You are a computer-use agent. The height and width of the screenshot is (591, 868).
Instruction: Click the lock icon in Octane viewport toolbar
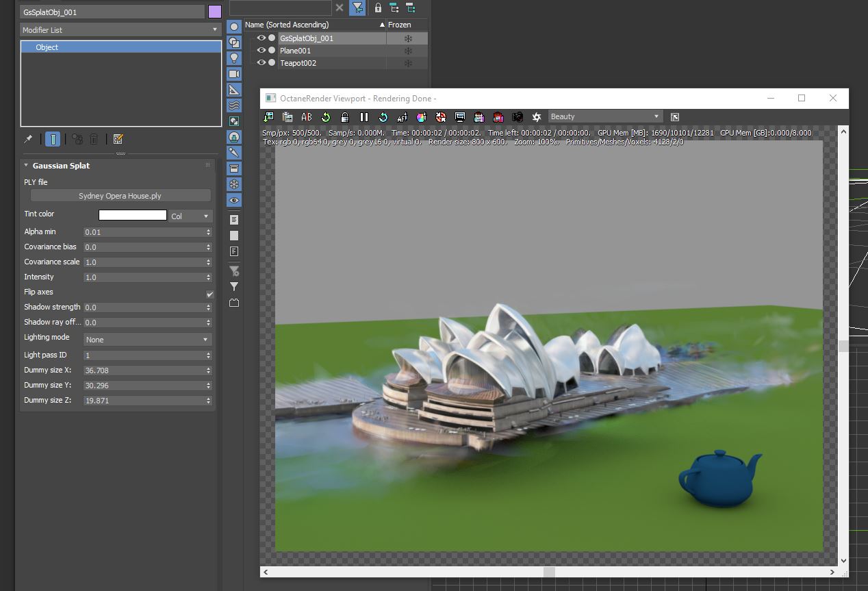pos(345,117)
